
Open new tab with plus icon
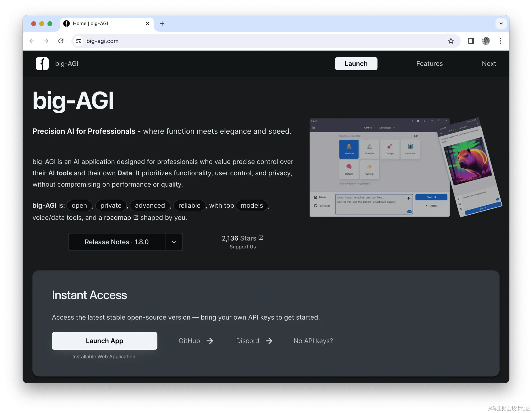162,24
